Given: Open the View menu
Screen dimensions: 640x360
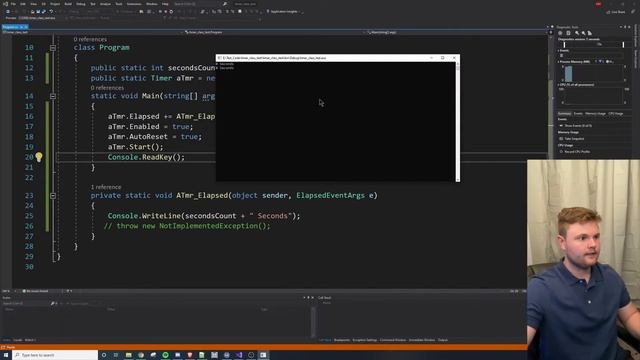Looking at the screenshot, I should (33, 4).
